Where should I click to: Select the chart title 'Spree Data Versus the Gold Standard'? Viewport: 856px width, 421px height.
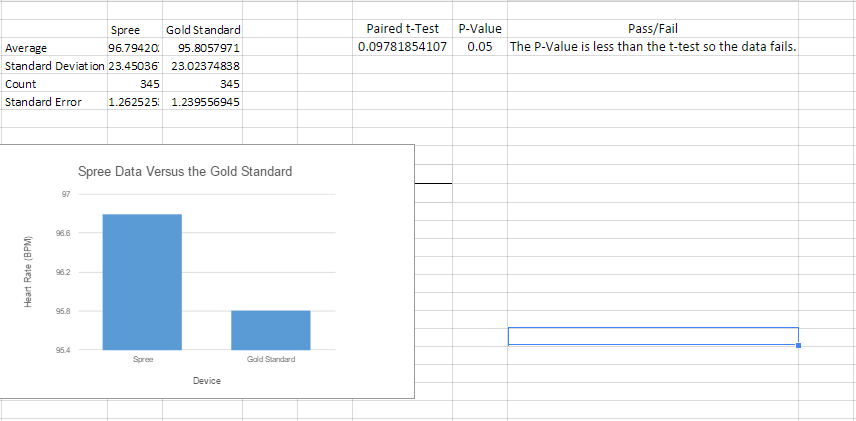pos(184,171)
